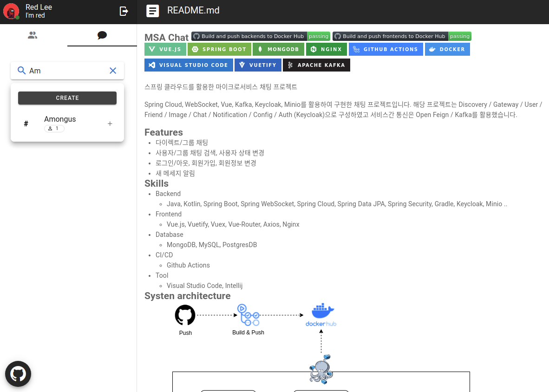The height and width of the screenshot is (392, 549).
Task: Click the Spring Boot badge
Action: [220, 49]
